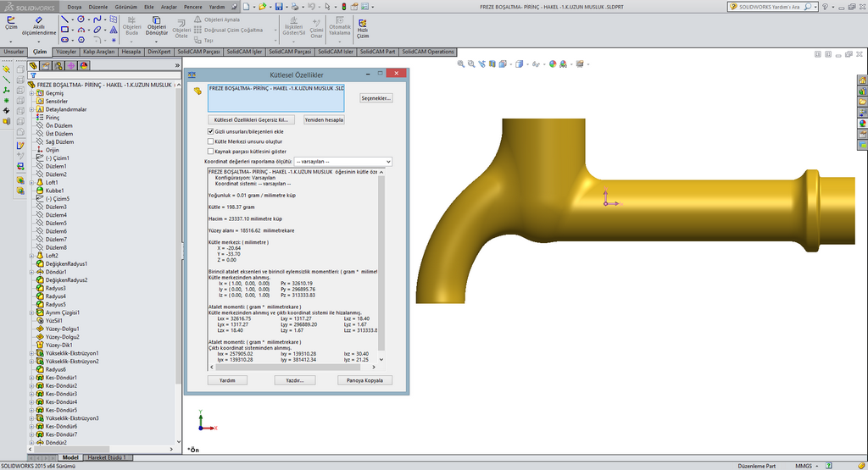Switch to the Yüzeyler tab

[x=66, y=52]
